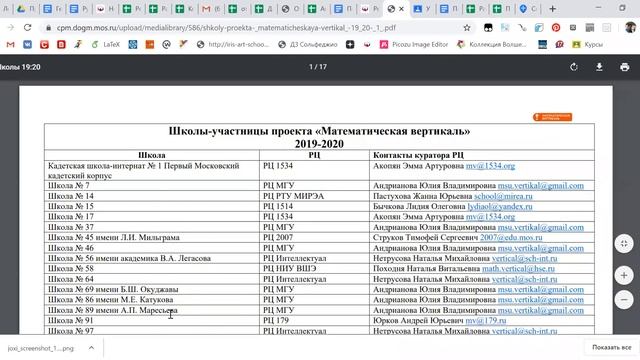Image resolution: width=640 pixels, height=360 pixels.
Task: Click the Школа column header
Action: [x=151, y=155]
